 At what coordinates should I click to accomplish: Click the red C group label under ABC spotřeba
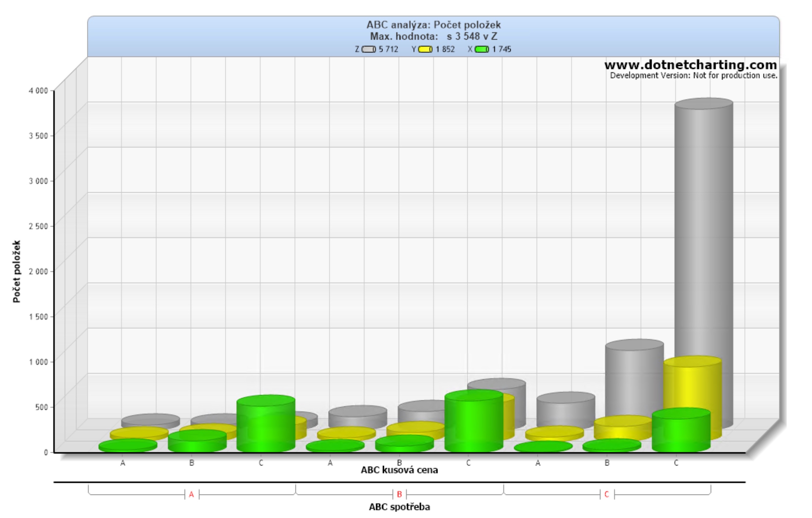(x=607, y=495)
